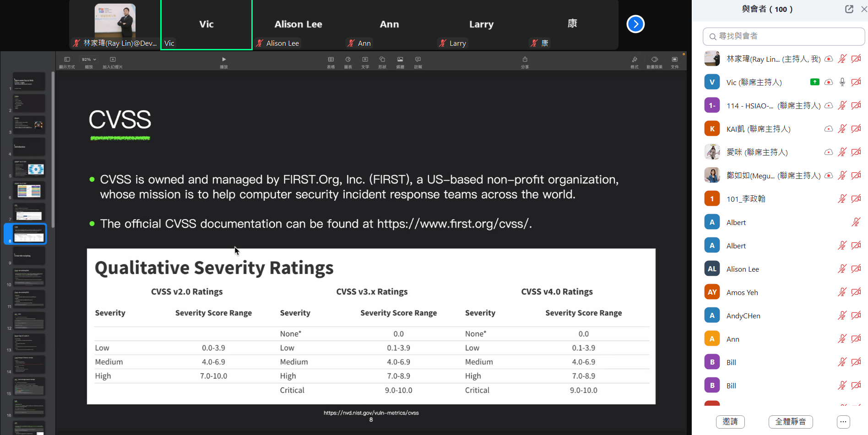The height and width of the screenshot is (435, 868).
Task: Toggle camera icon for Amos Yeh
Action: (856, 292)
